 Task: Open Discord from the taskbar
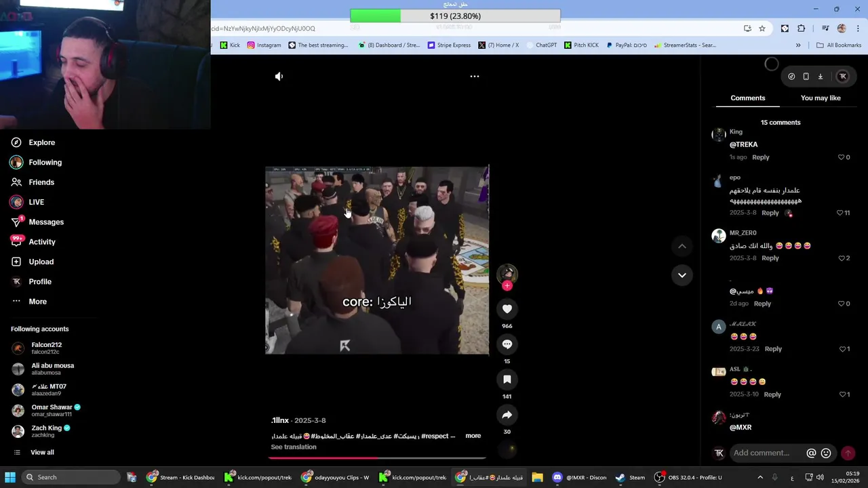point(580,477)
